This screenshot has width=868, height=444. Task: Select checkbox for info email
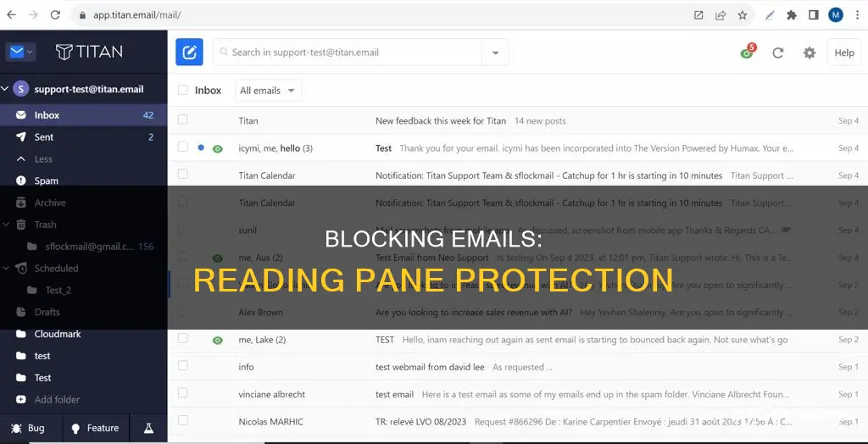[183, 365]
